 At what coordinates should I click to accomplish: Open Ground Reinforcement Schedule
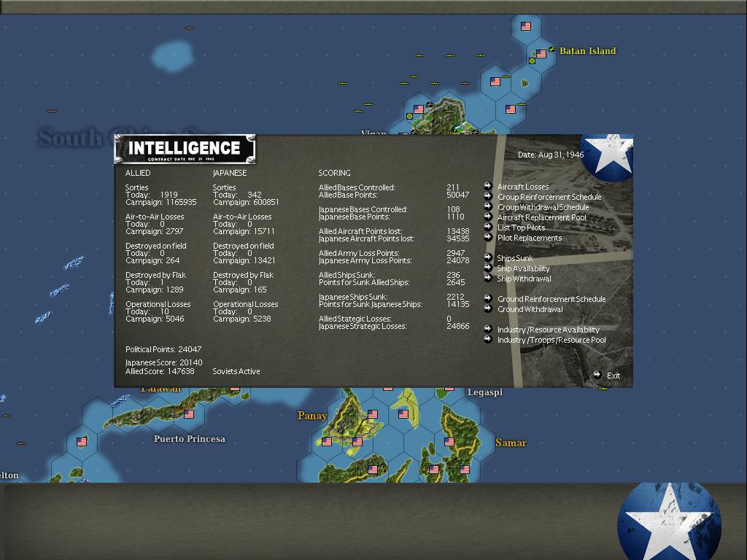551,299
